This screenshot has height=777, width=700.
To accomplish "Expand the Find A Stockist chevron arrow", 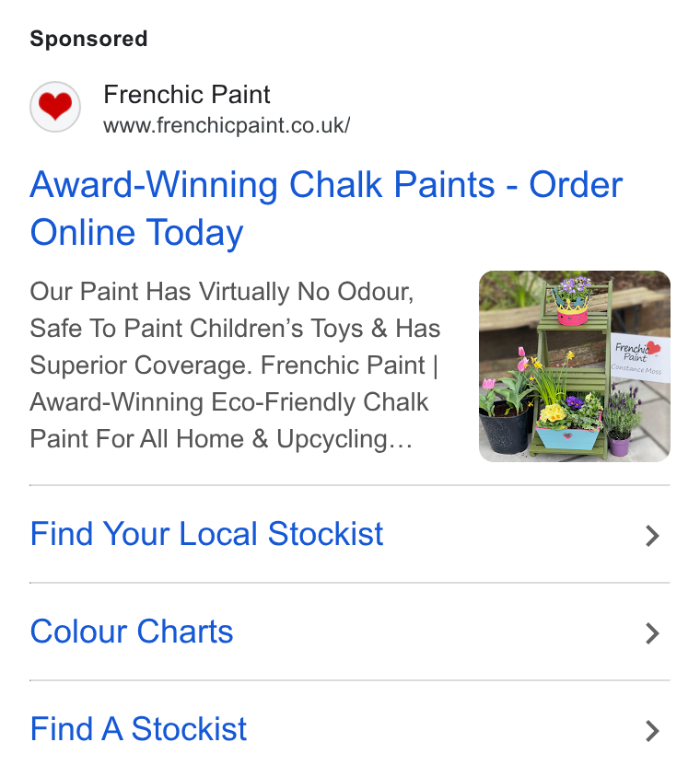I will coord(652,731).
